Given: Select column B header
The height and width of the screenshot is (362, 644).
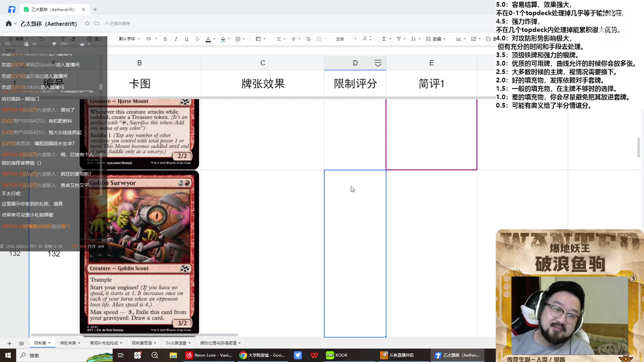Looking at the screenshot, I should click(140, 63).
